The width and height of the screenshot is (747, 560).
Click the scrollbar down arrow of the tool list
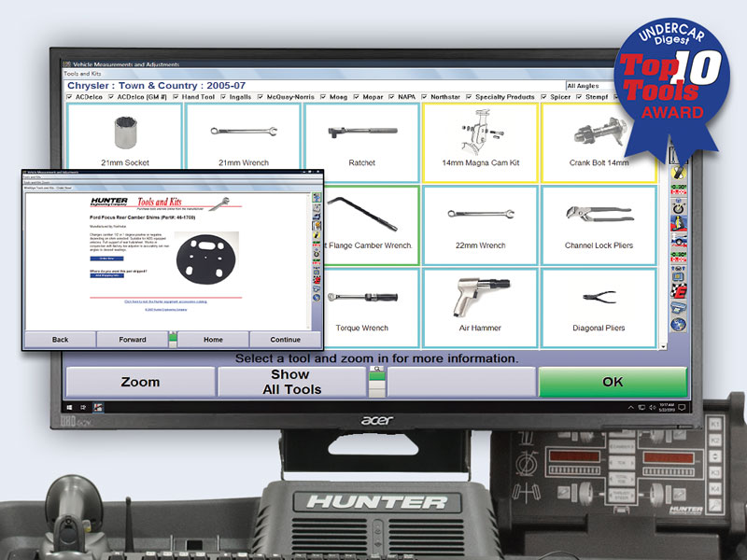coord(663,347)
